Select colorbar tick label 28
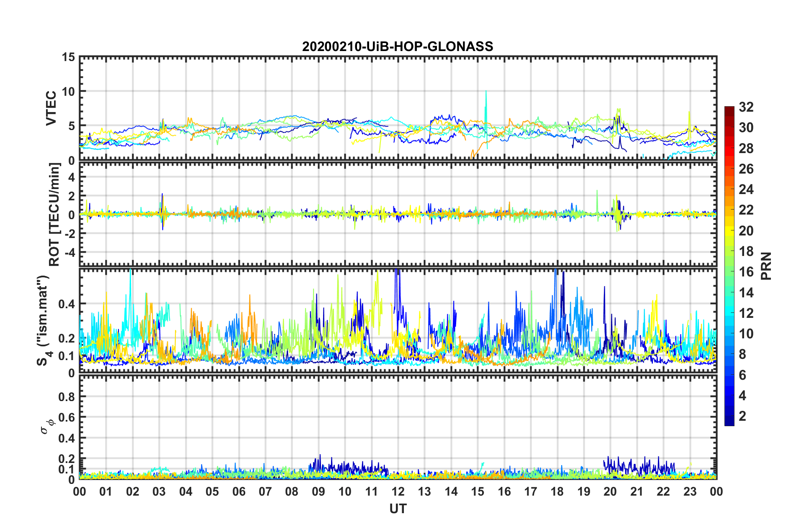 click(746, 148)
